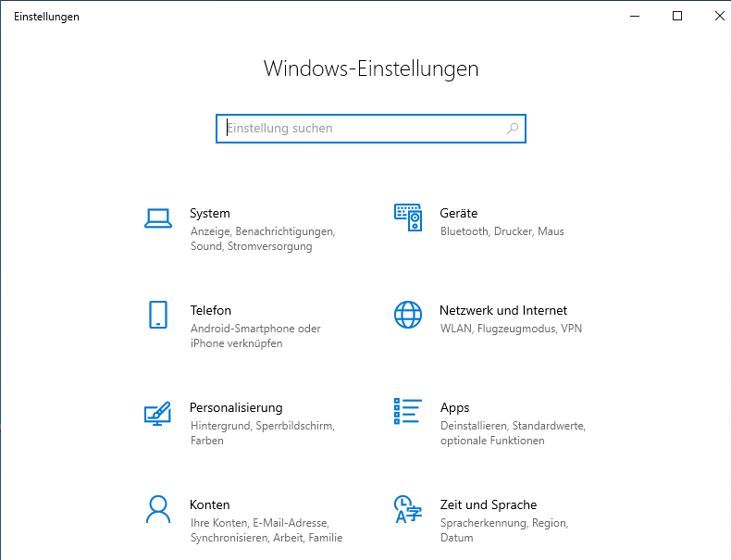Click the Zeit und Sprache clock icon
The height and width of the screenshot is (560, 731).
tap(408, 509)
